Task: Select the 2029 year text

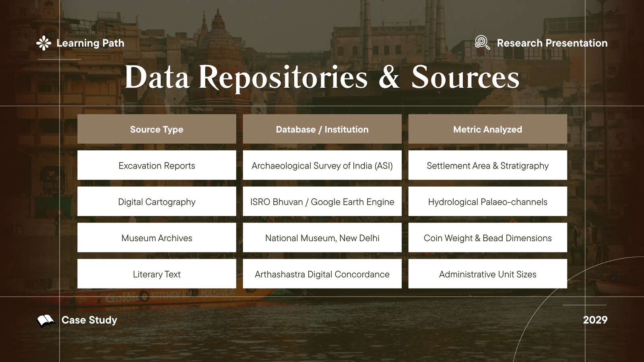Action: tap(595, 320)
